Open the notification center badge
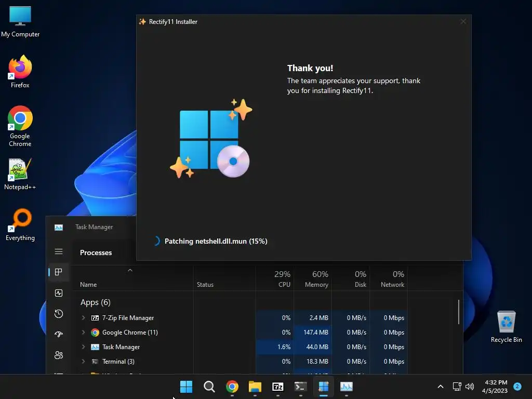Viewport: 532px width, 399px height. pos(517,387)
